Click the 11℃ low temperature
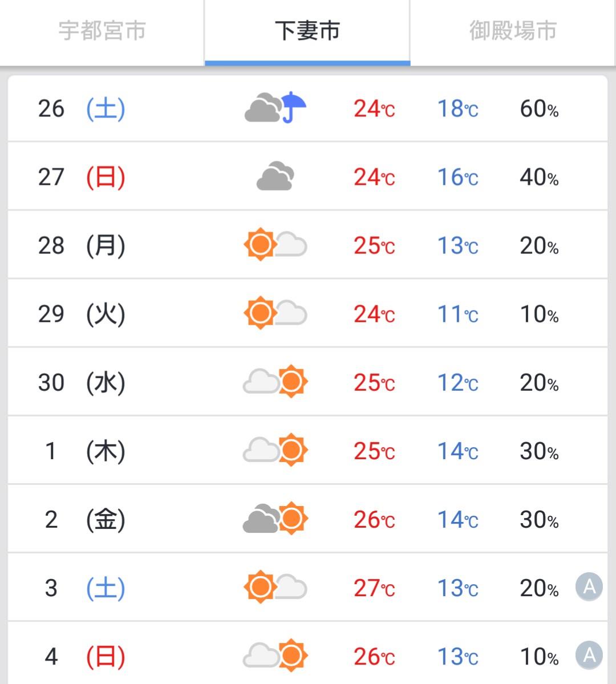This screenshot has width=616, height=684. pos(457,314)
